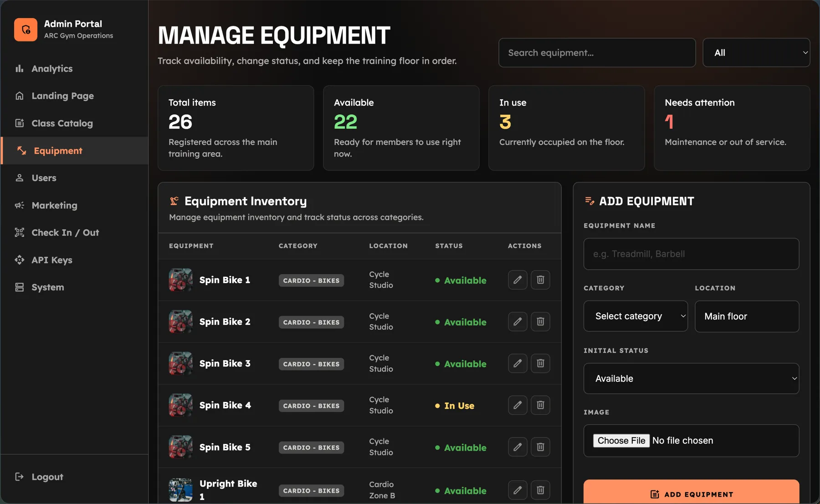Click the Status column header
This screenshot has width=820, height=504.
point(449,245)
